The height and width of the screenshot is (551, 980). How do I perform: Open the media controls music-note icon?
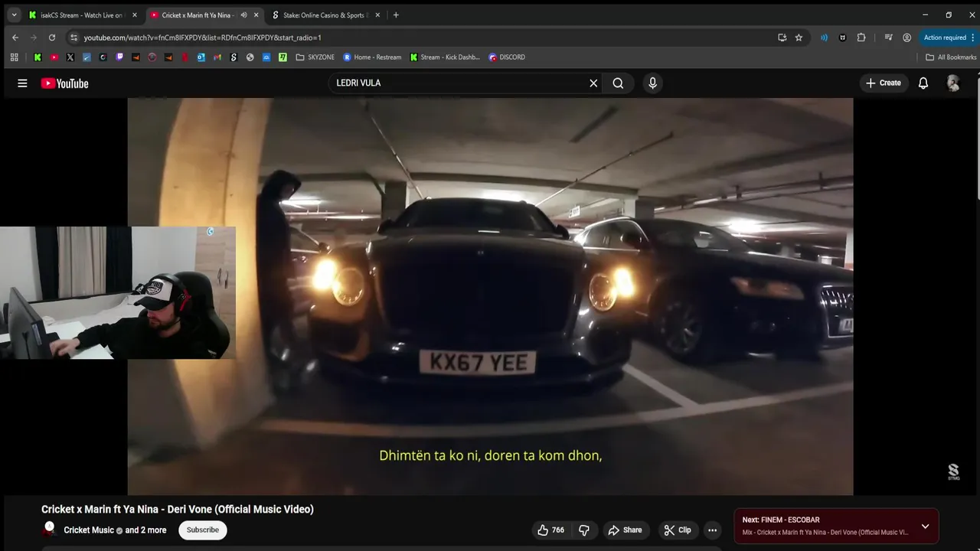tap(888, 37)
